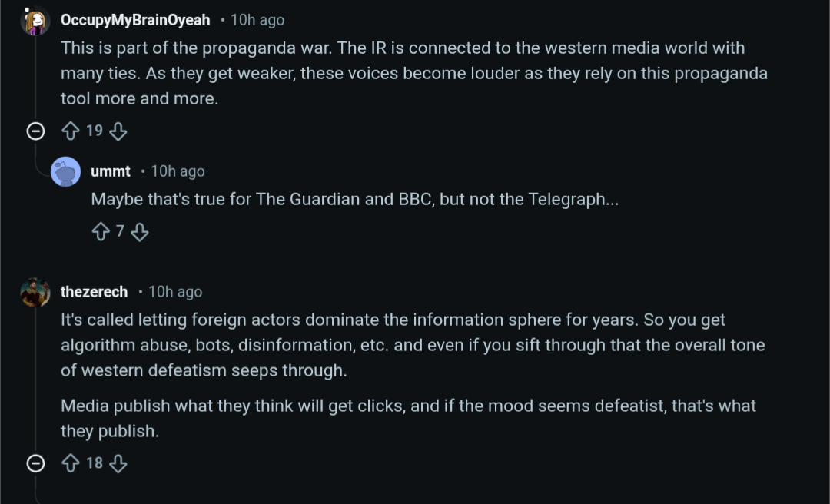Upvote OccupyMyBrainOyeah's comment
Image resolution: width=830 pixels, height=504 pixels.
tap(71, 131)
